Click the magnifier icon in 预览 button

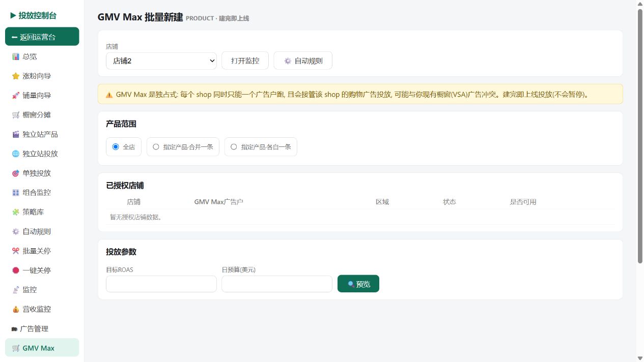click(351, 284)
